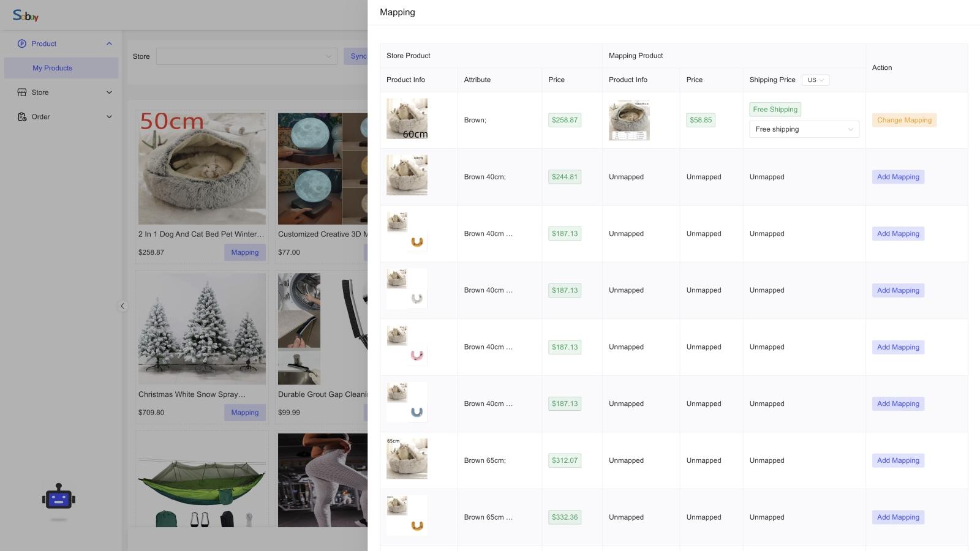Click the Attribute column header
The width and height of the screenshot is (980, 551).
point(477,80)
